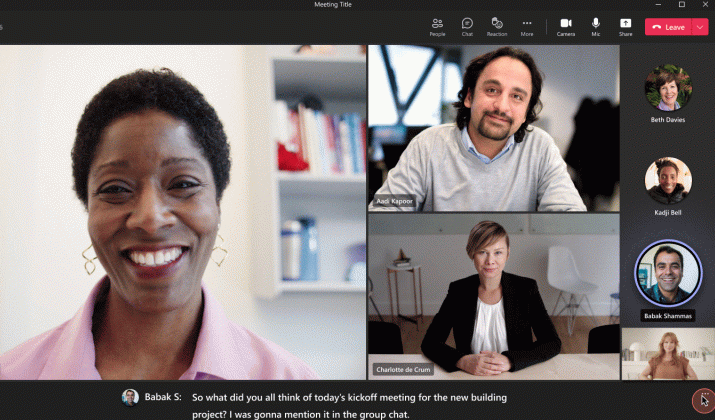
Task: Click the Babak Shammas name label
Action: coord(668,316)
